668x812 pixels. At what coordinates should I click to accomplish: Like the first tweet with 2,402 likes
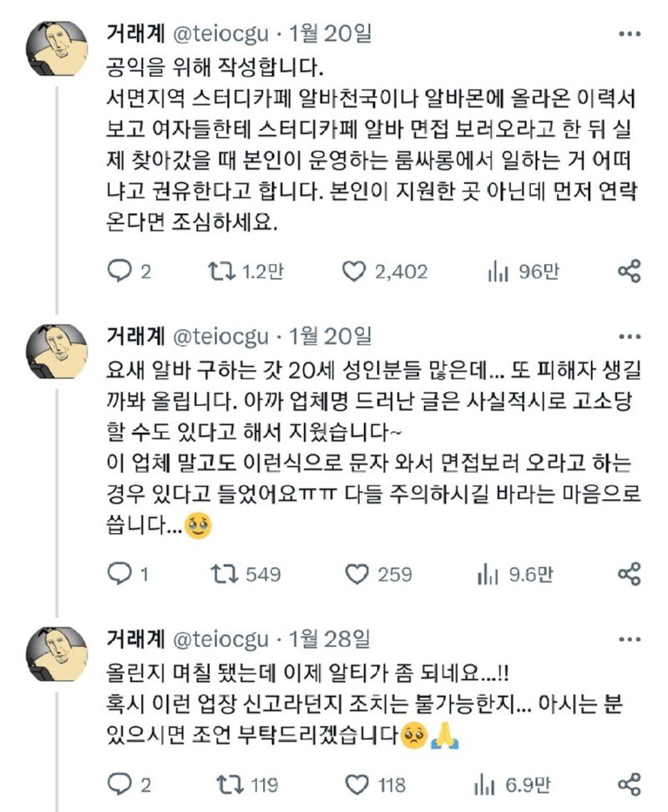click(x=355, y=271)
